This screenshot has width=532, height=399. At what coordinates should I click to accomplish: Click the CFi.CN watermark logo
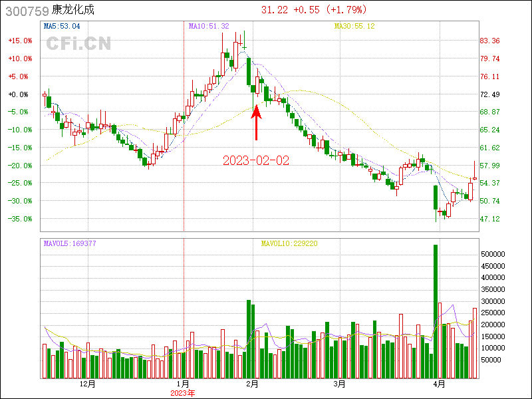[78, 44]
